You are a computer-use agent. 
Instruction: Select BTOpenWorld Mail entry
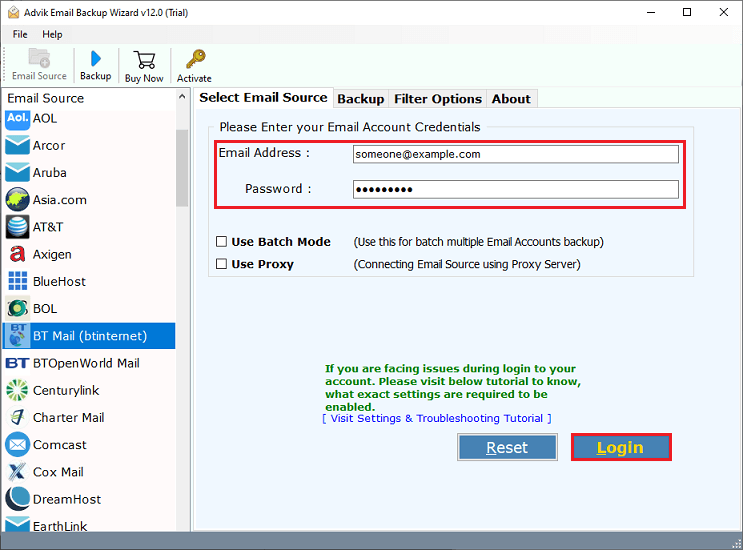pyautogui.click(x=86, y=363)
